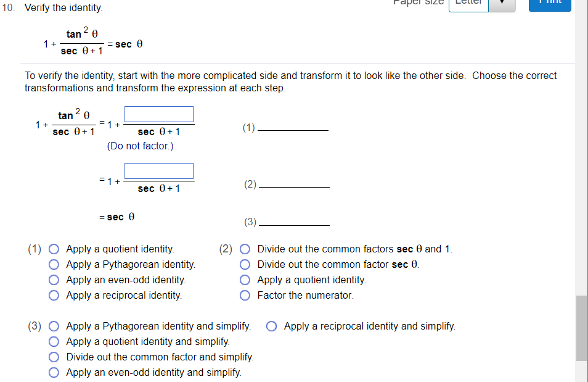
Task: Open the Paper size dropdown
Action: click(x=468, y=2)
